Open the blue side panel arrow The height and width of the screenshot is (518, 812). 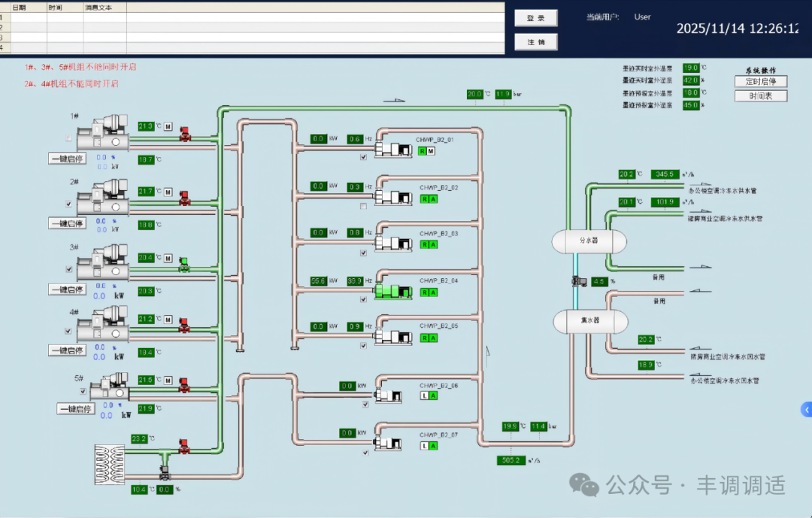pos(806,410)
